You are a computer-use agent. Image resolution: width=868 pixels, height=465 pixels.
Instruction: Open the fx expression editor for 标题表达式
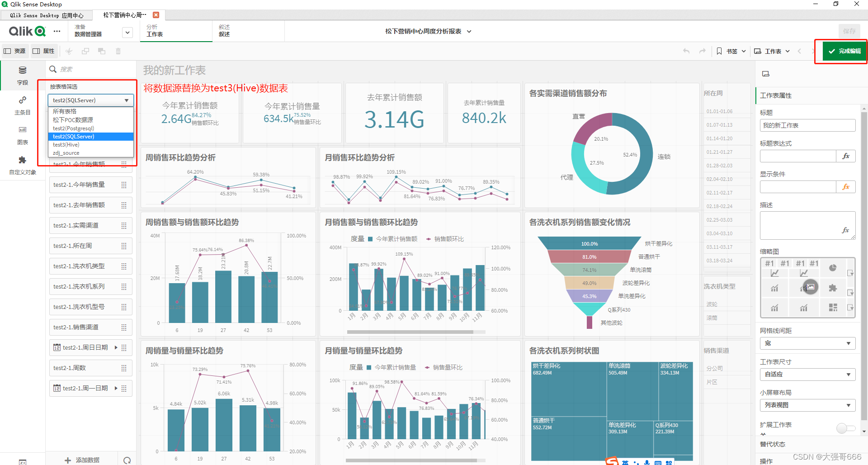(845, 156)
